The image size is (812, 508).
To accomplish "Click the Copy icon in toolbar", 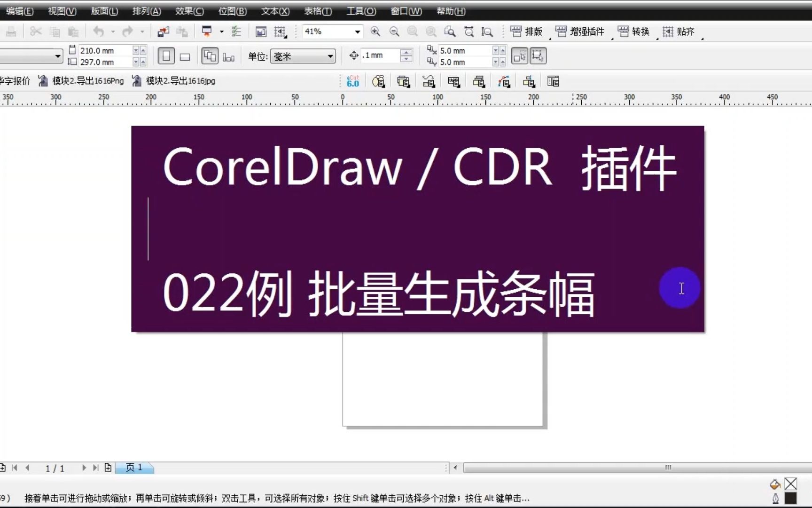I will (55, 32).
